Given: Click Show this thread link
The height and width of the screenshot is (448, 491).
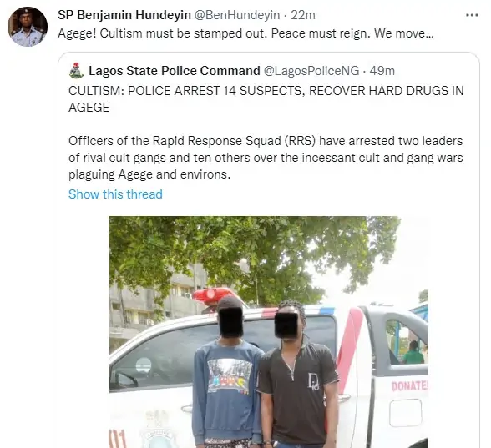Looking at the screenshot, I should (115, 194).
